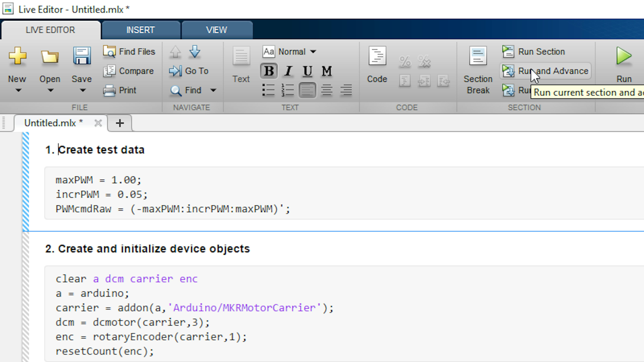Expand the Save dropdown arrow
The width and height of the screenshot is (644, 362).
point(83,90)
